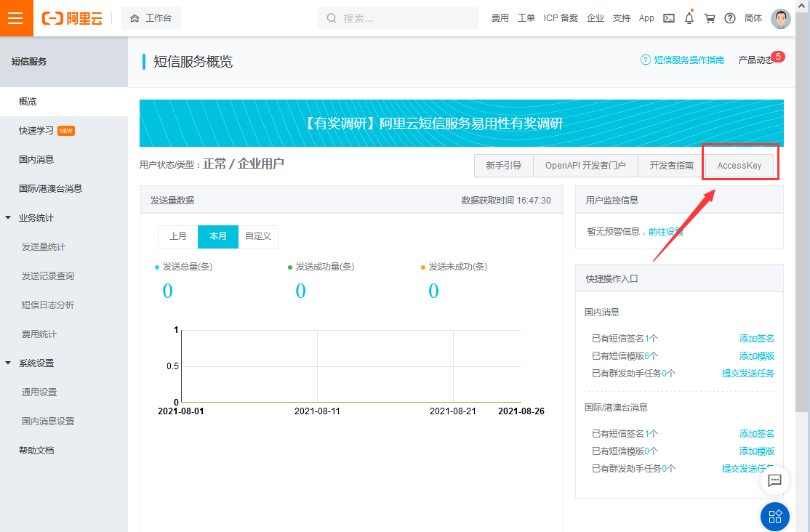The height and width of the screenshot is (532, 810).
Task: Collapse the 业务统计 sidebar section
Action: point(8,218)
